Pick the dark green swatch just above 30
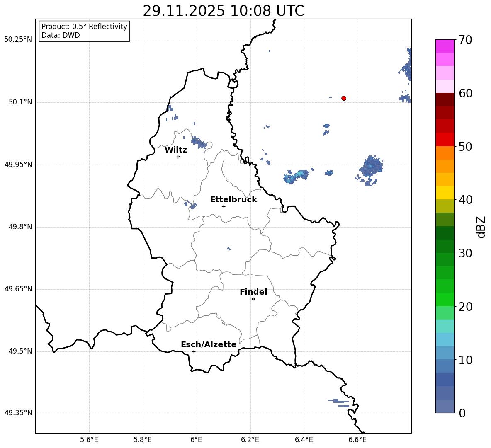Viewport: 491px width, 448px height. point(445,246)
